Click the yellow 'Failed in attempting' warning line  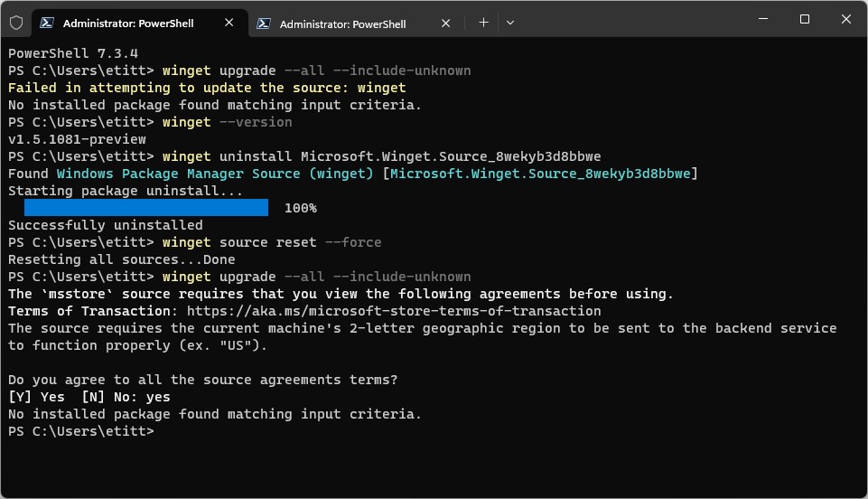pyautogui.click(x=207, y=88)
